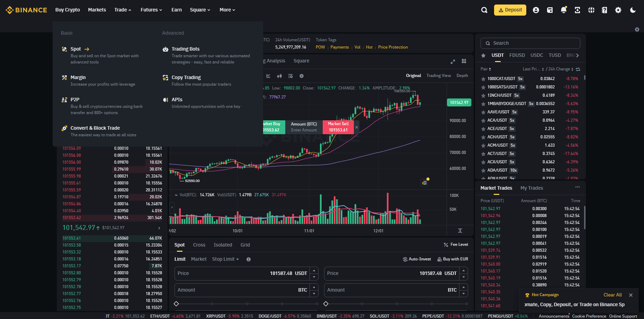Close the Hot Campaign notification

pyautogui.click(x=631, y=295)
